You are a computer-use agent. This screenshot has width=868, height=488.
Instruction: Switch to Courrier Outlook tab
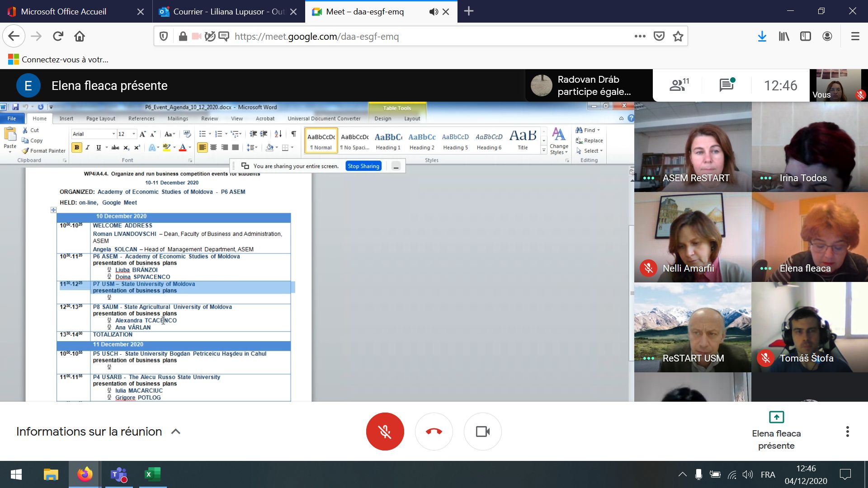(x=229, y=11)
